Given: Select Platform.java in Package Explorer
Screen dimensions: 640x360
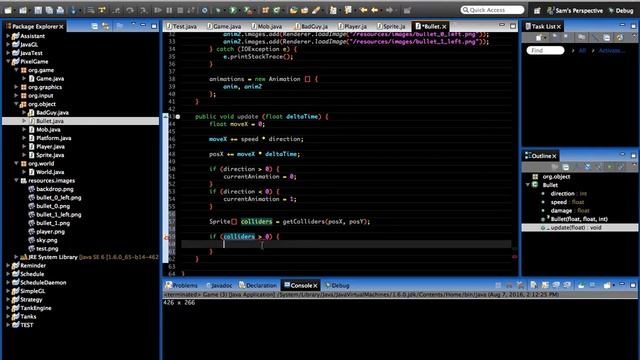Looking at the screenshot, I should (x=53, y=138).
